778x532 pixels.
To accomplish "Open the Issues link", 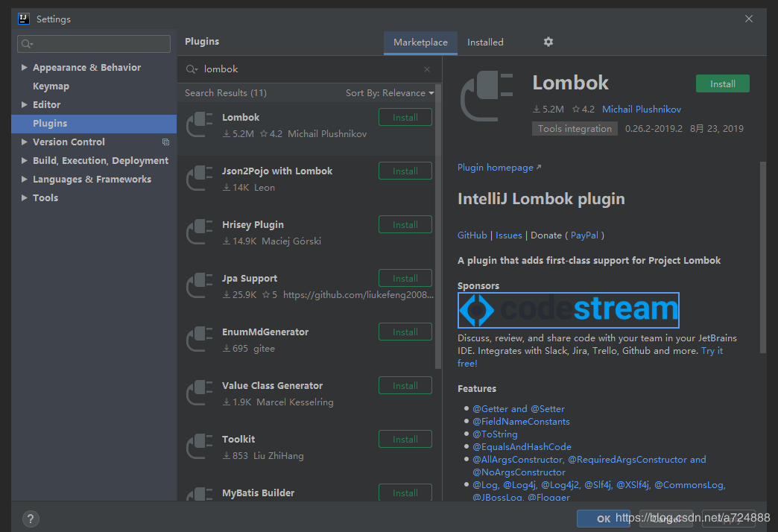I will click(508, 235).
